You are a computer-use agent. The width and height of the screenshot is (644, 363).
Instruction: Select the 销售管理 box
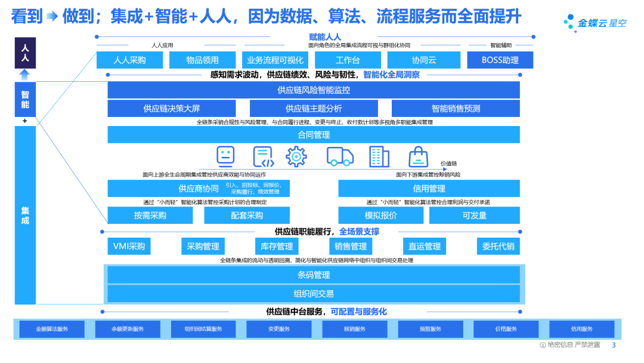[351, 246]
